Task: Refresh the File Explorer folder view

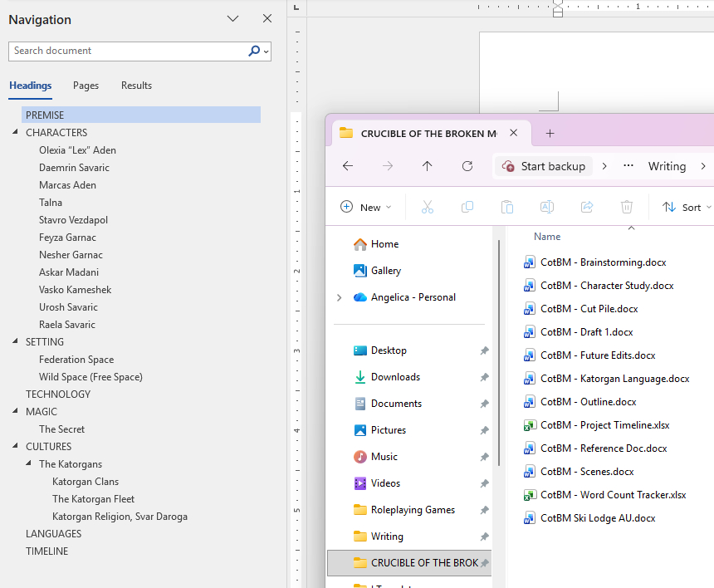Action: pyautogui.click(x=467, y=166)
